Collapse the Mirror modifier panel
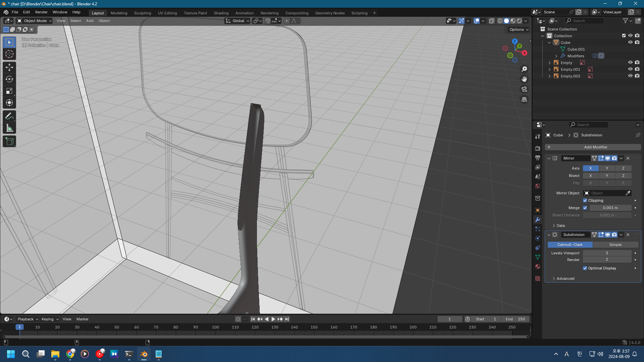The image size is (644, 362). pos(549,158)
